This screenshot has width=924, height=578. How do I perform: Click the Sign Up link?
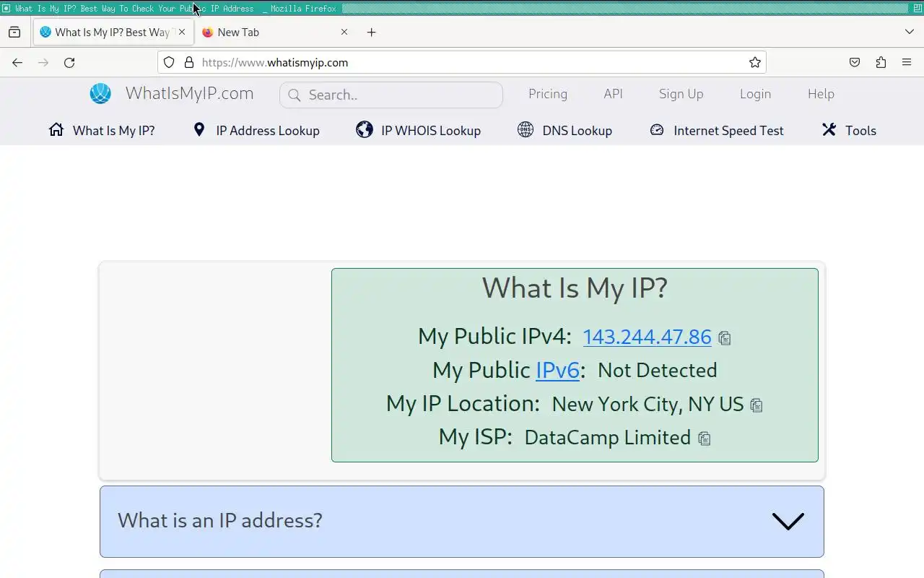(681, 94)
